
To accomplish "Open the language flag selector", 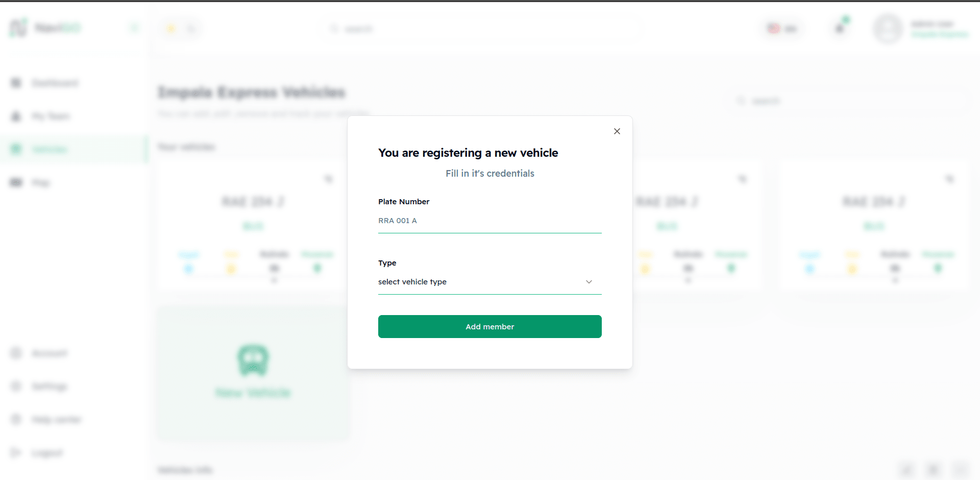I will point(782,29).
